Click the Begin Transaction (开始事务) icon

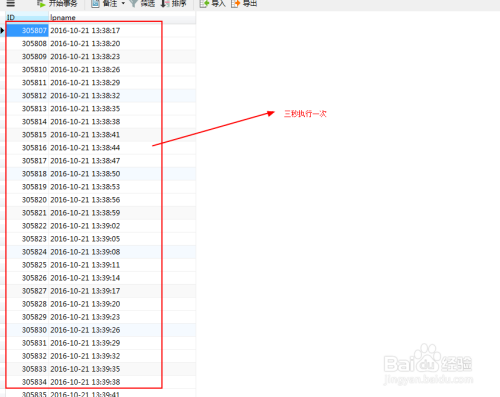[41, 4]
